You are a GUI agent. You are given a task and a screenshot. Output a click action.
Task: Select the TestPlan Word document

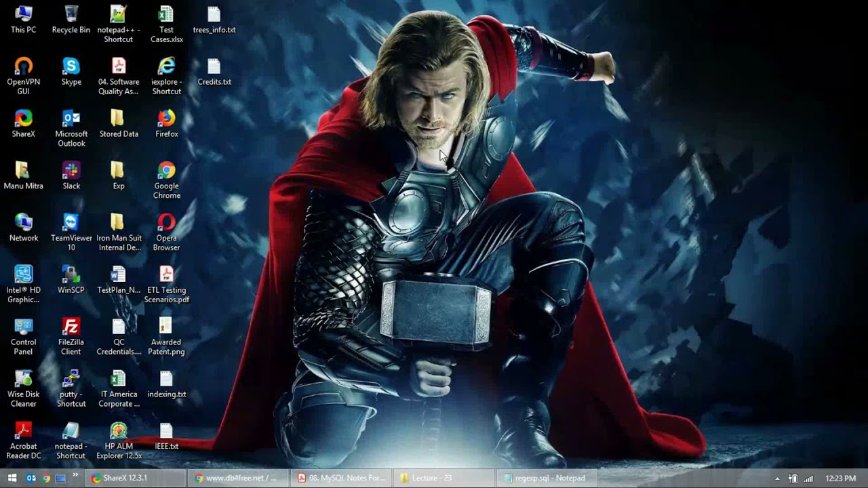pyautogui.click(x=119, y=280)
